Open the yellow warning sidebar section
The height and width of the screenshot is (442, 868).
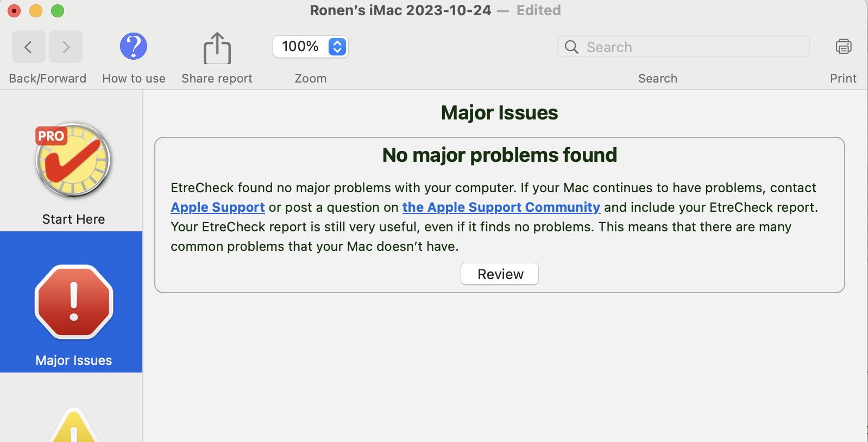click(74, 427)
